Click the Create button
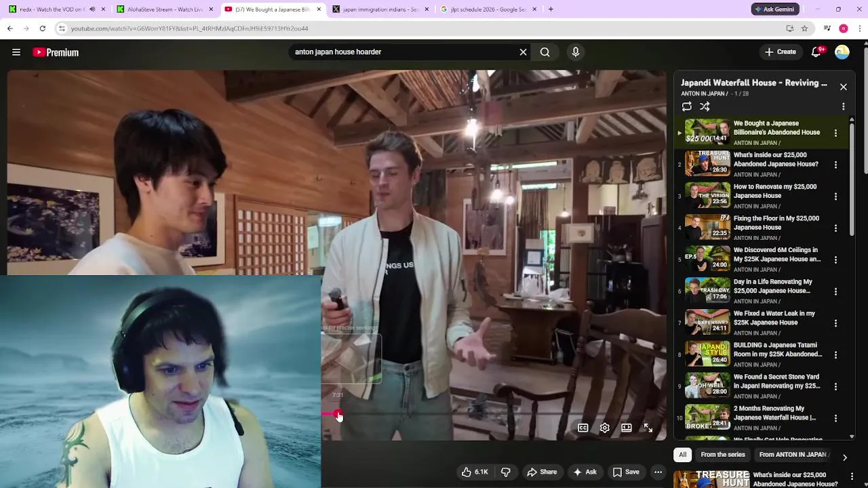Image resolution: width=868 pixels, height=488 pixels. point(781,52)
